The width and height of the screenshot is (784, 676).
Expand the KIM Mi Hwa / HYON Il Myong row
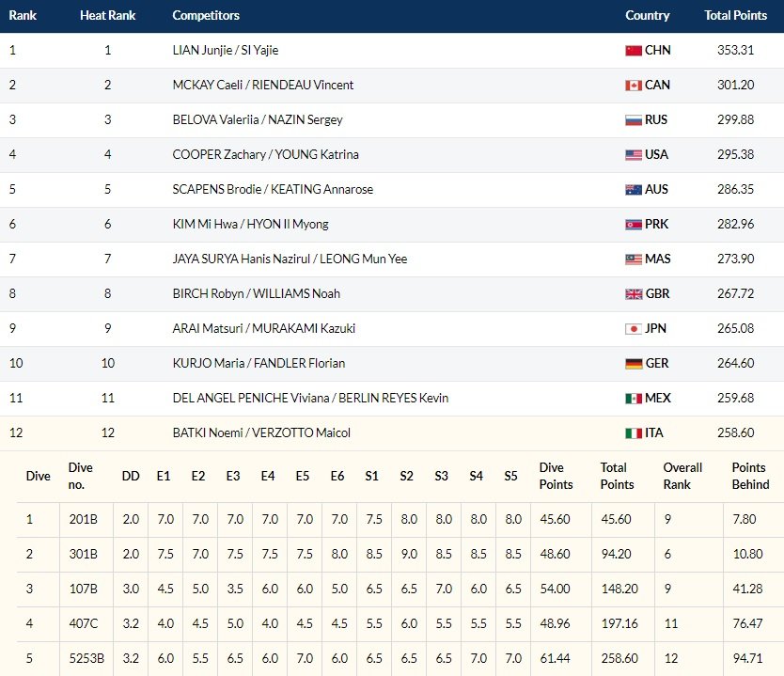click(x=392, y=225)
